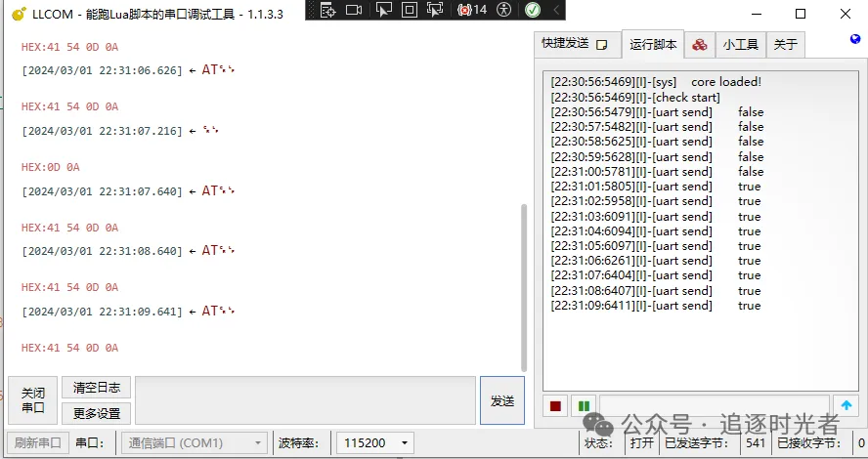Image resolution: width=868 pixels, height=459 pixels.
Task: Click the green checkmark status icon
Action: tap(533, 10)
